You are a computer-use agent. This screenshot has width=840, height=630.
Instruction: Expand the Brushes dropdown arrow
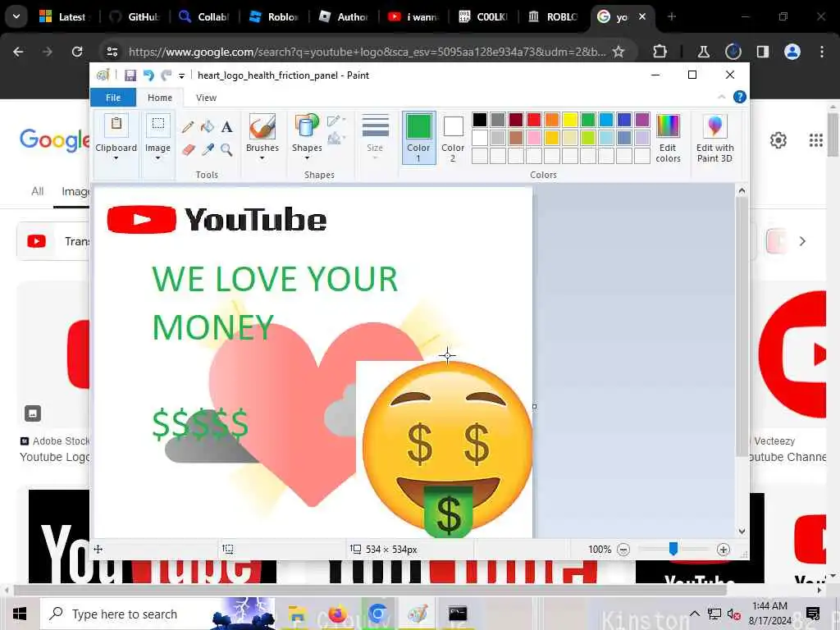pyautogui.click(x=262, y=158)
